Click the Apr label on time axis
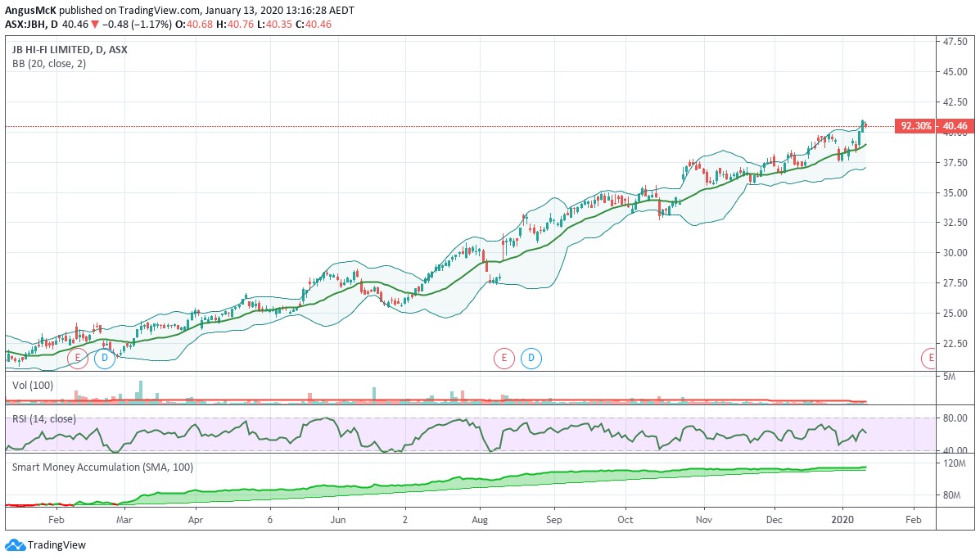Image resolution: width=980 pixels, height=560 pixels. point(196,519)
